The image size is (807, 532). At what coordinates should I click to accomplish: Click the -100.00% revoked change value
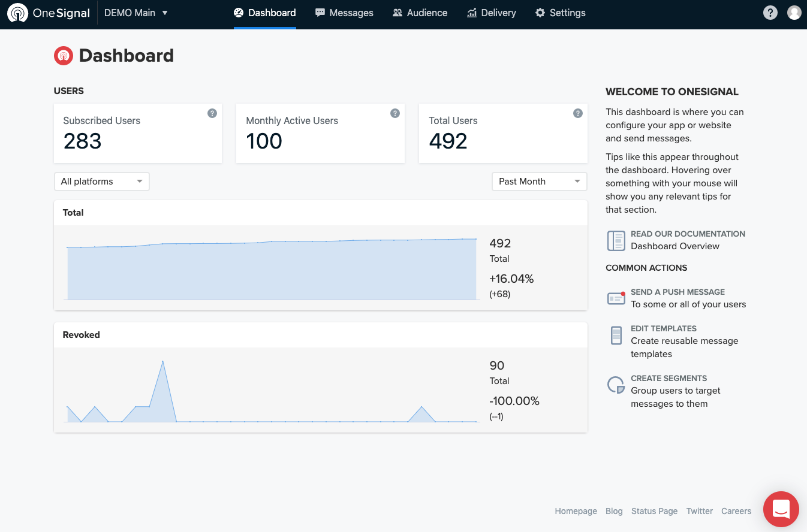[x=514, y=401]
